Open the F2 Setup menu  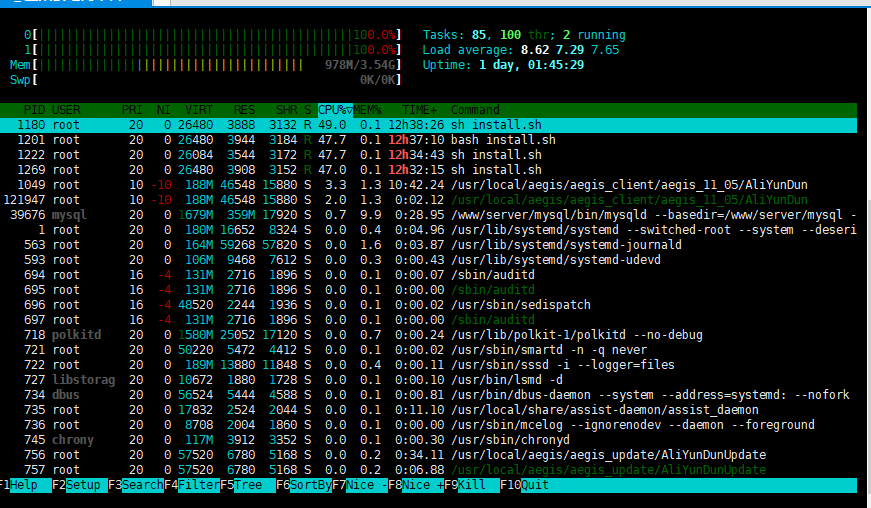tap(80, 485)
